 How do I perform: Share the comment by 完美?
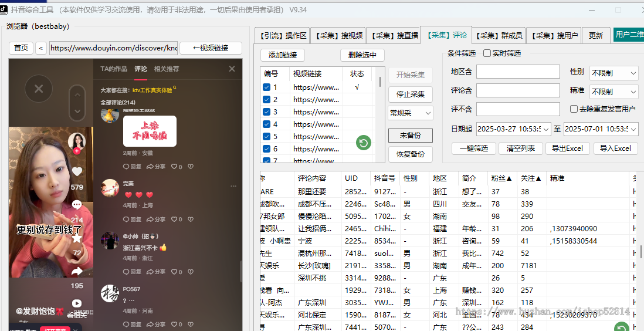coord(156,219)
